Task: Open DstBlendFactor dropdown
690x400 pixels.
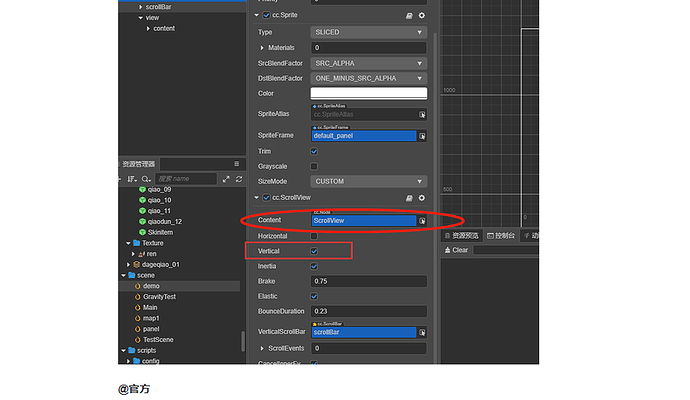Action: [x=369, y=78]
